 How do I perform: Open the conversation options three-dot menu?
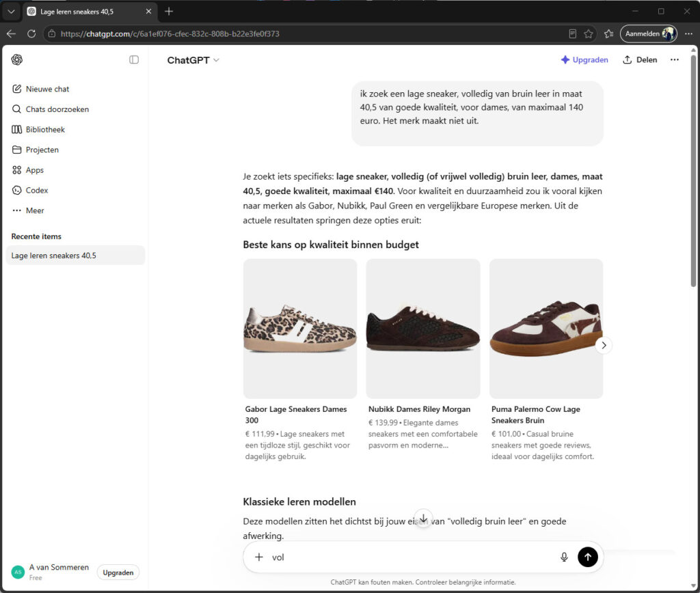(674, 60)
